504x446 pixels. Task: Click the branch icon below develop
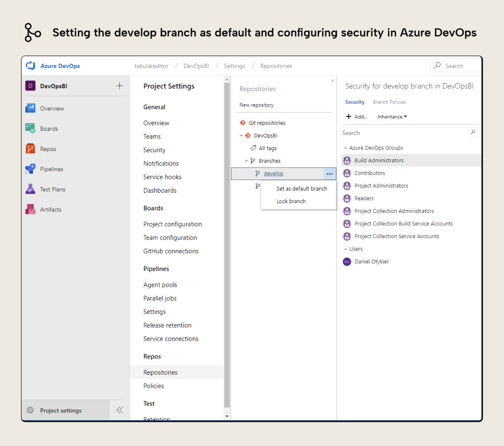click(x=258, y=186)
